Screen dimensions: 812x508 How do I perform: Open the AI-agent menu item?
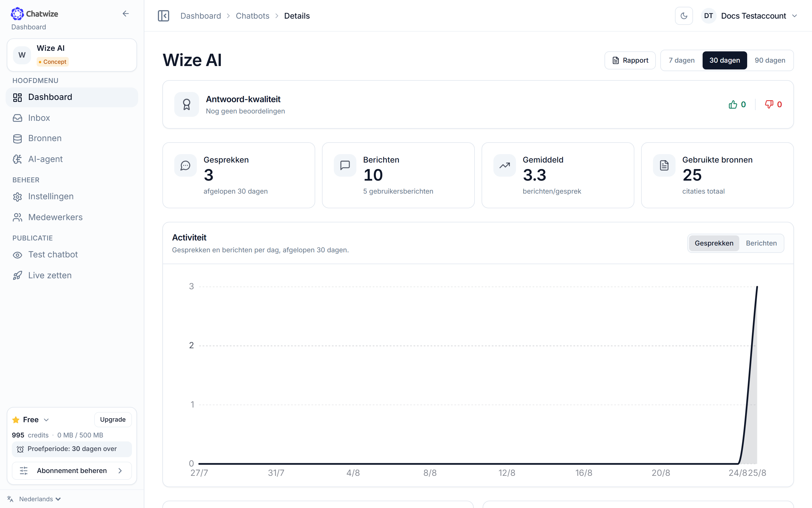(72, 159)
